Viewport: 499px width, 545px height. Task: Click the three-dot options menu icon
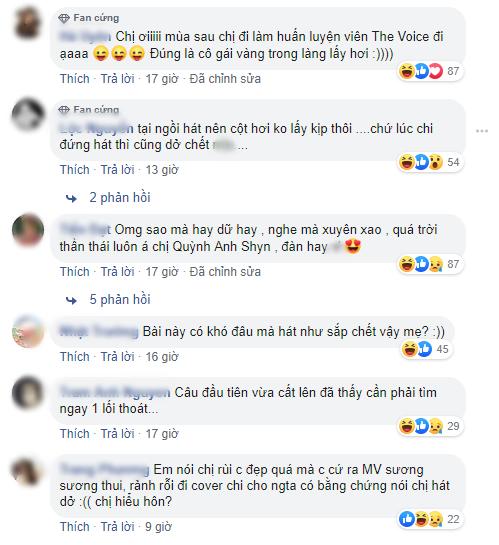click(482, 131)
